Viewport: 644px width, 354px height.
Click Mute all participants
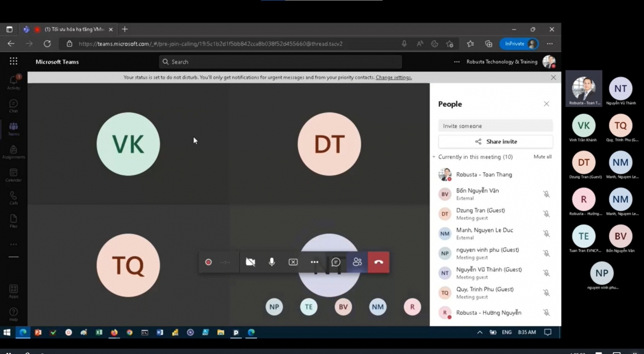542,157
